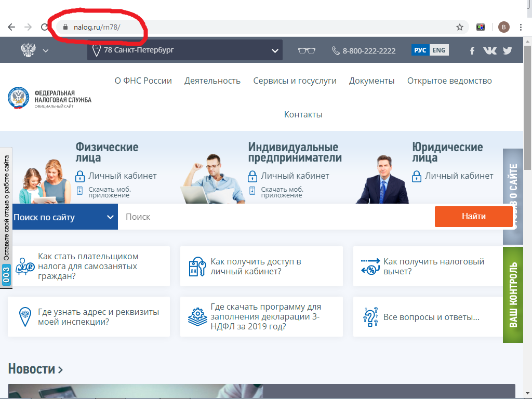Viewport: 532px width, 399px height.
Task: Bookmark the page with the star icon
Action: 459,26
